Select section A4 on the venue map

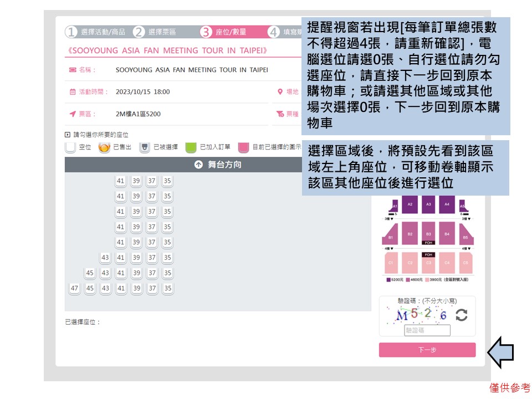[447, 204]
